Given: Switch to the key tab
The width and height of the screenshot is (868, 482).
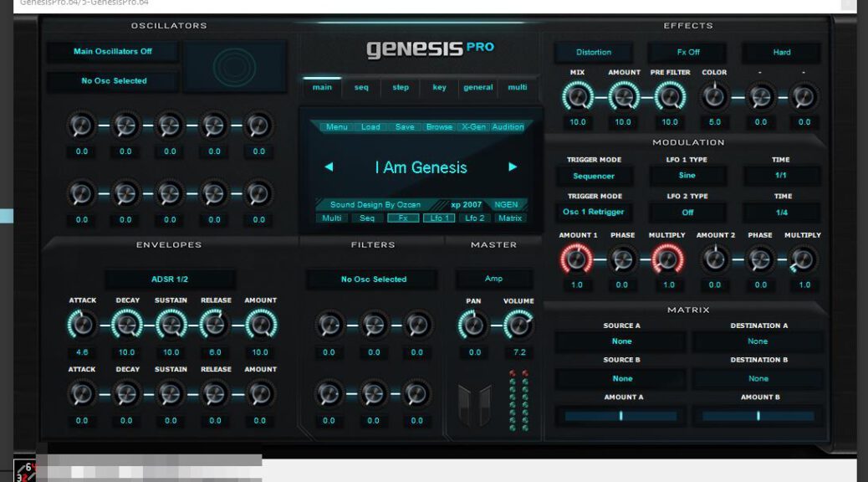Looking at the screenshot, I should pos(440,88).
